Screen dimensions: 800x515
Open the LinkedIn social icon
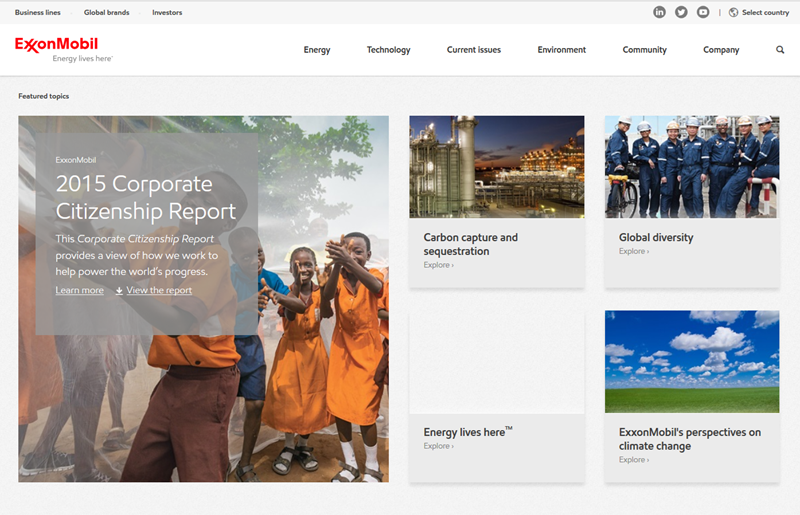(x=659, y=12)
